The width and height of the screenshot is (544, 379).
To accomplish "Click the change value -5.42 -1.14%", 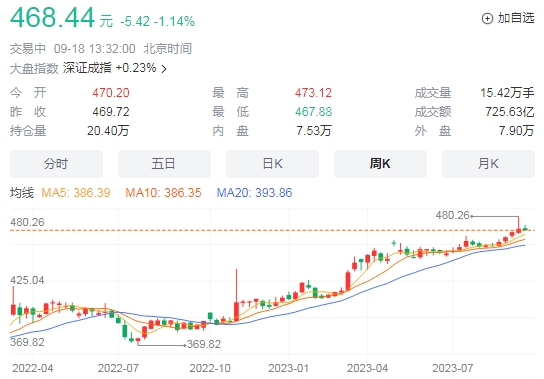I will click(x=158, y=22).
